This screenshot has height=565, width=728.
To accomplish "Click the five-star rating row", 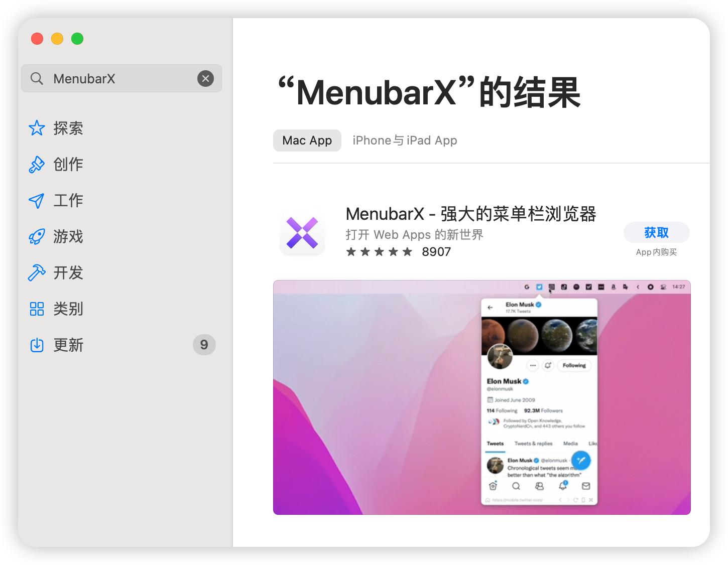I will (379, 251).
